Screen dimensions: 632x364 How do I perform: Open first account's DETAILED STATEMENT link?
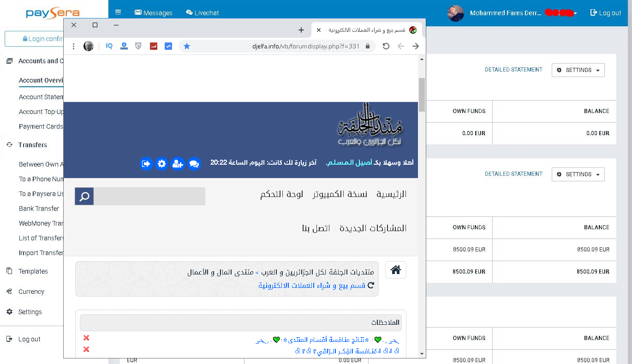[513, 70]
